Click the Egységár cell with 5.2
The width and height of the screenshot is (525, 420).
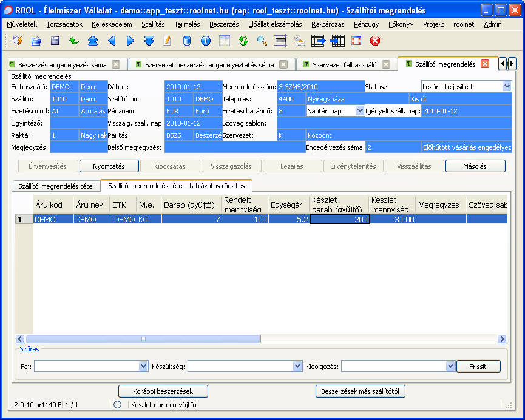coord(289,220)
